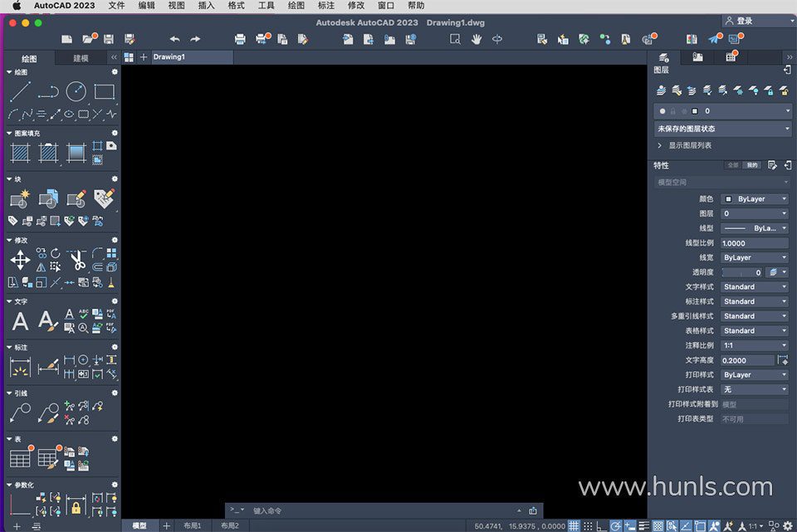Choose the Hatch pattern fill tool
The width and height of the screenshot is (797, 532).
point(20,153)
